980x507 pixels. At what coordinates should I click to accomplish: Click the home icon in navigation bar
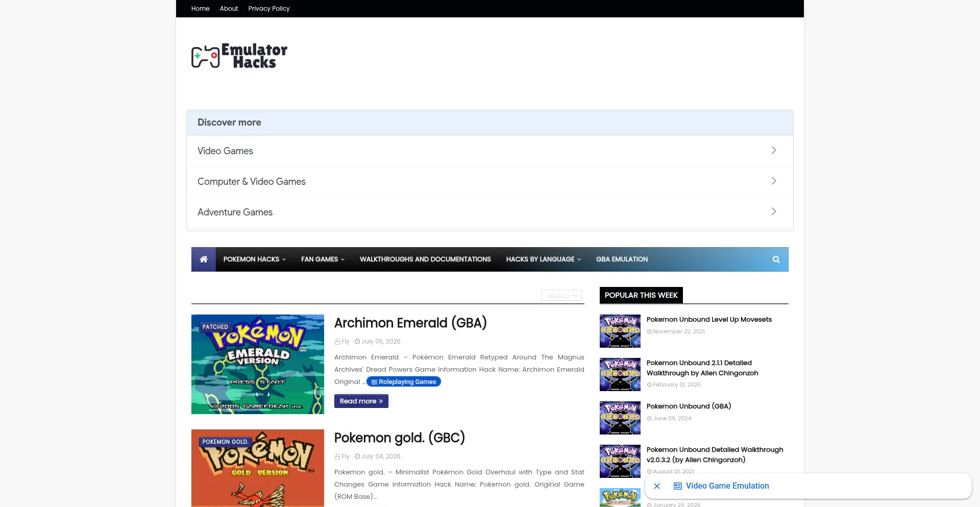204,259
